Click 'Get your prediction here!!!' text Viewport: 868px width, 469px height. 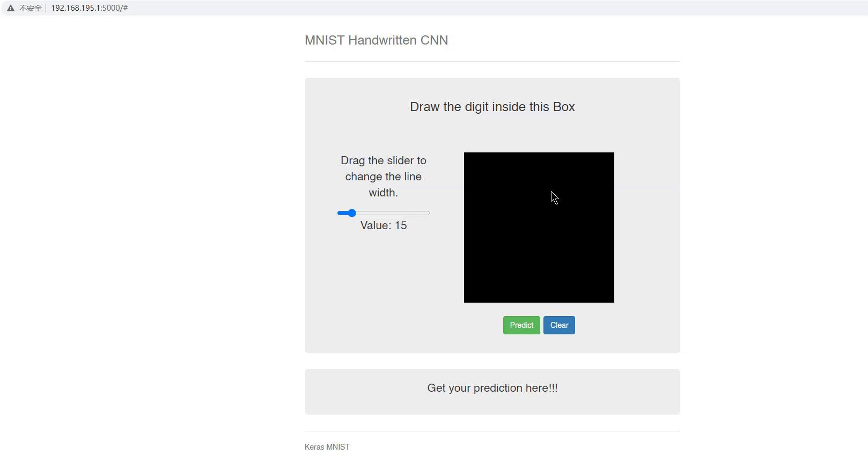tap(492, 388)
